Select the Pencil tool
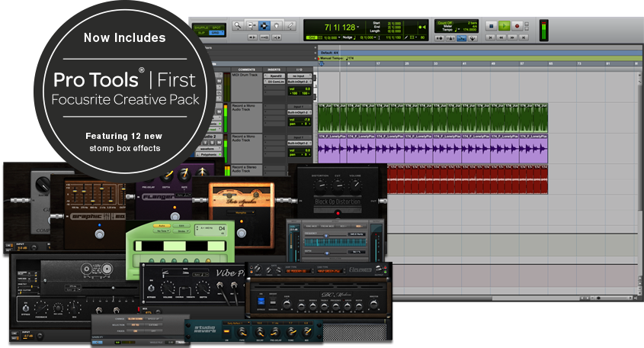 (290, 26)
